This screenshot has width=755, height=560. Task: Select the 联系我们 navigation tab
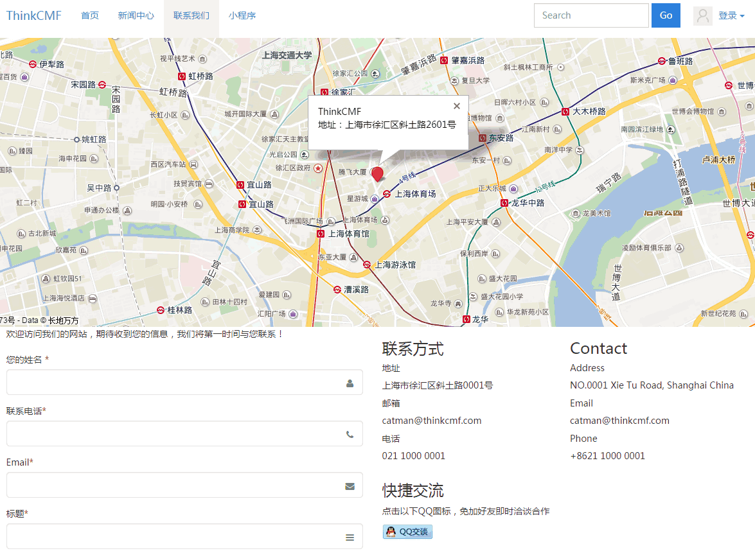(x=191, y=16)
